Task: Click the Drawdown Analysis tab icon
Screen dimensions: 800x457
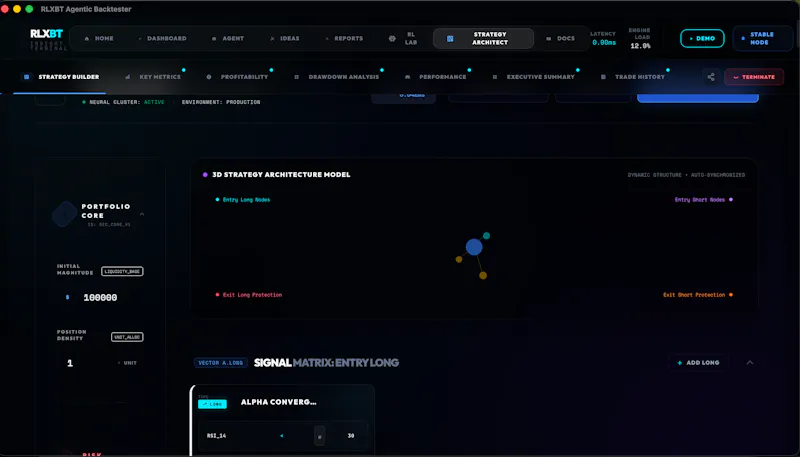Action: coord(296,77)
